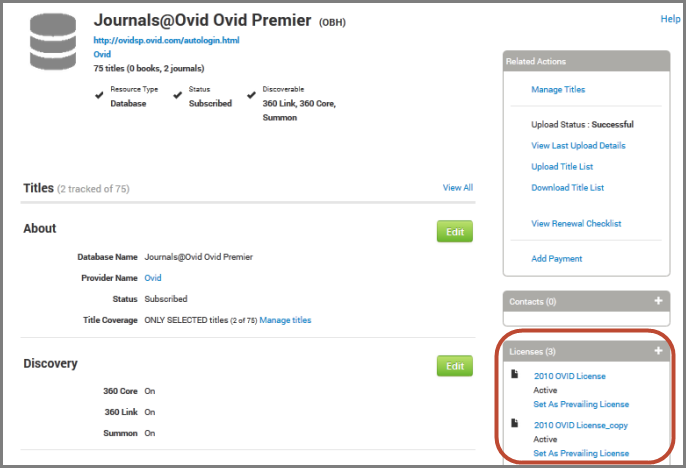Click Active status under 2010 OVID License
The height and width of the screenshot is (468, 686).
545,390
